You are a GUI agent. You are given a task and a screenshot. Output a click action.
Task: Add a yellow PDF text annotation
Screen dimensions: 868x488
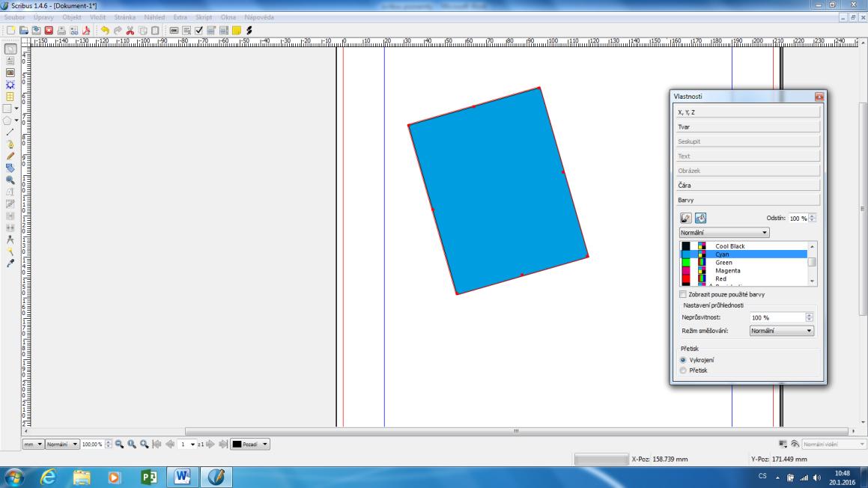[x=237, y=31]
